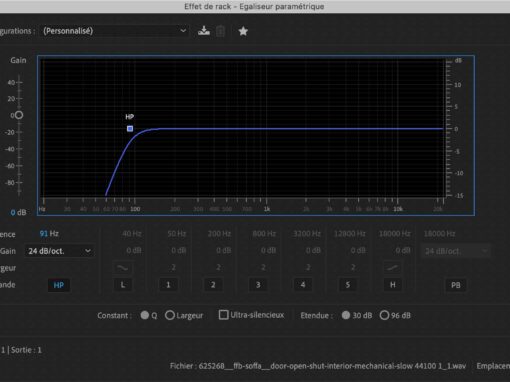Toggle the H high shelf band
This screenshot has width=510, height=382.
(392, 285)
